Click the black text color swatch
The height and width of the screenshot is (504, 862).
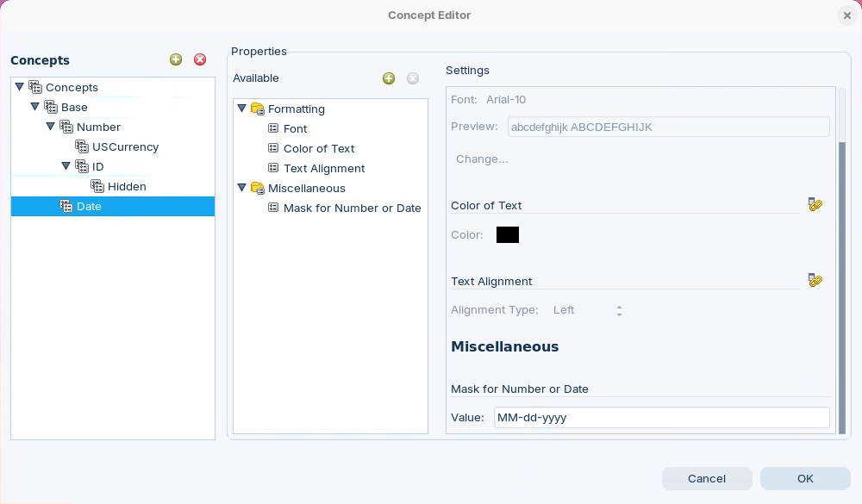(508, 235)
